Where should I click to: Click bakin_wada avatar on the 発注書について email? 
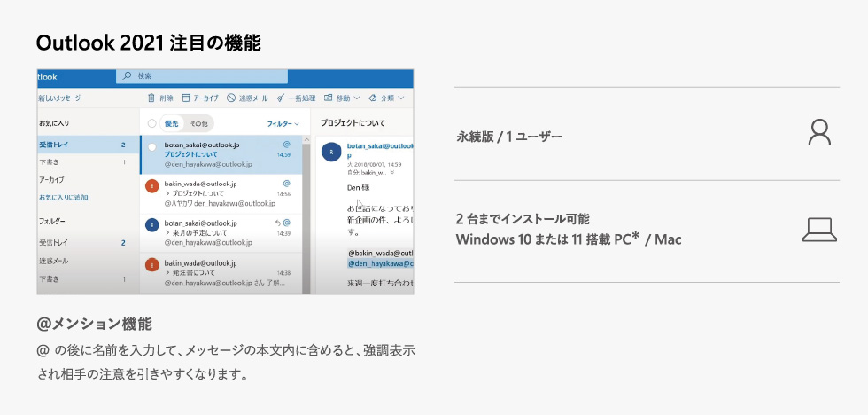[151, 265]
